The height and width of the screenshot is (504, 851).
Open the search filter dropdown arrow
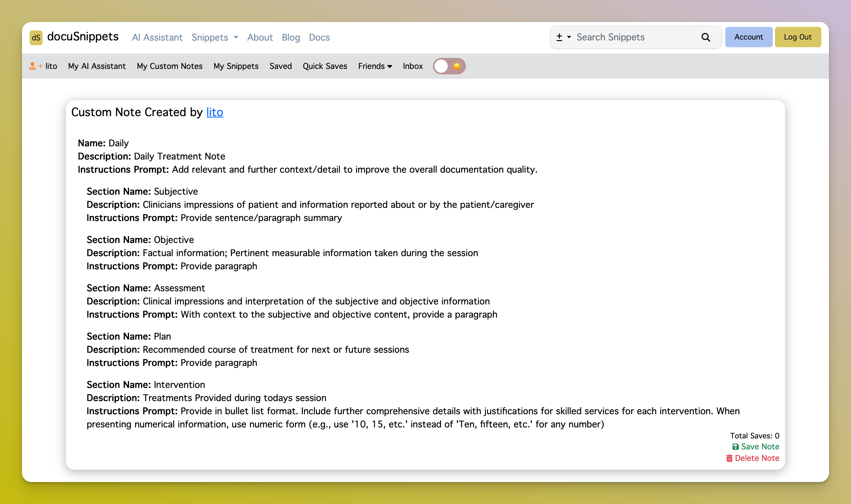coord(569,37)
